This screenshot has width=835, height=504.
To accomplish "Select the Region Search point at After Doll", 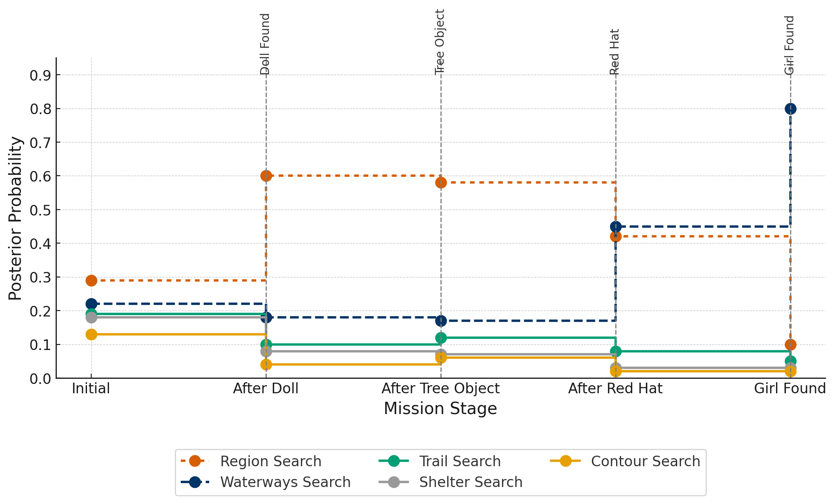I will tap(266, 176).
